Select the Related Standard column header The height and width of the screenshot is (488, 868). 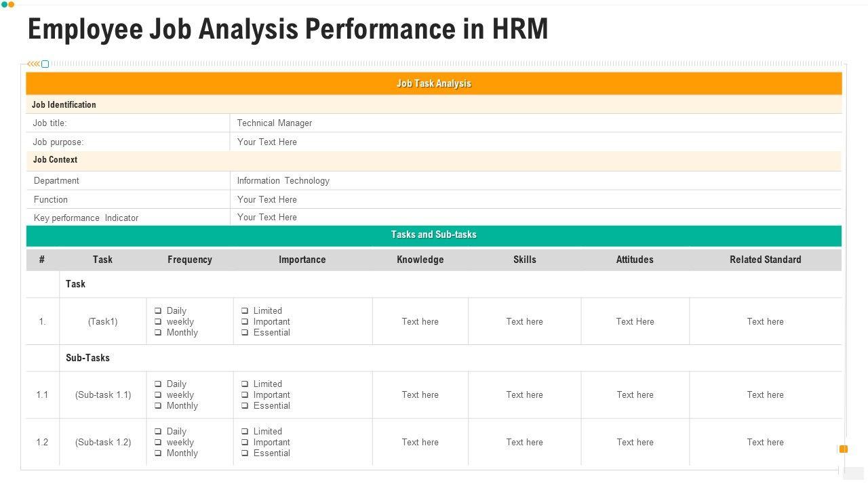pyautogui.click(x=765, y=260)
